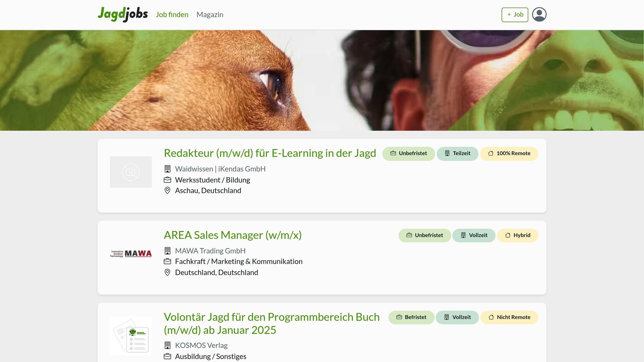644x362 pixels.
Task: Open the Magazin menu item
Action: (x=210, y=14)
